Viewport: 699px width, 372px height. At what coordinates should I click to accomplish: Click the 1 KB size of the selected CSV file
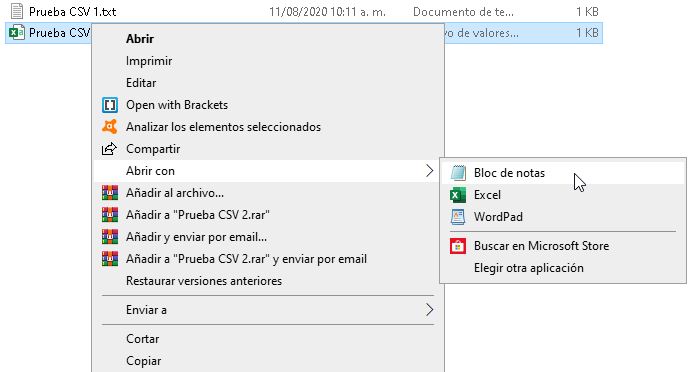click(587, 33)
